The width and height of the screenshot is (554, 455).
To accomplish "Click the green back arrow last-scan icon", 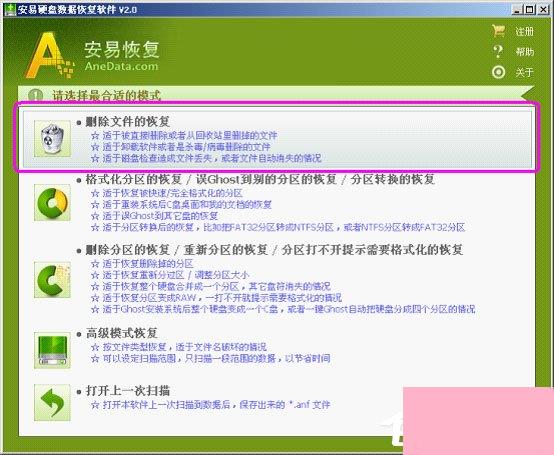I will [52, 403].
